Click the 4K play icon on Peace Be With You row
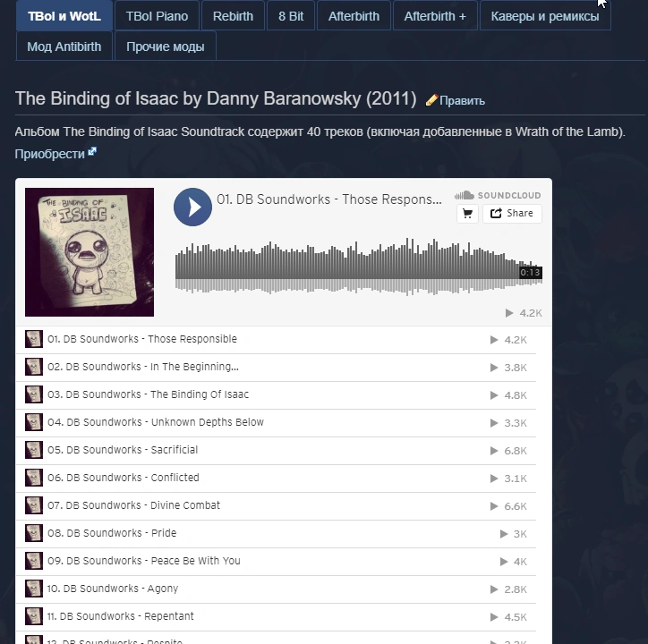The image size is (648, 644). [x=504, y=562]
